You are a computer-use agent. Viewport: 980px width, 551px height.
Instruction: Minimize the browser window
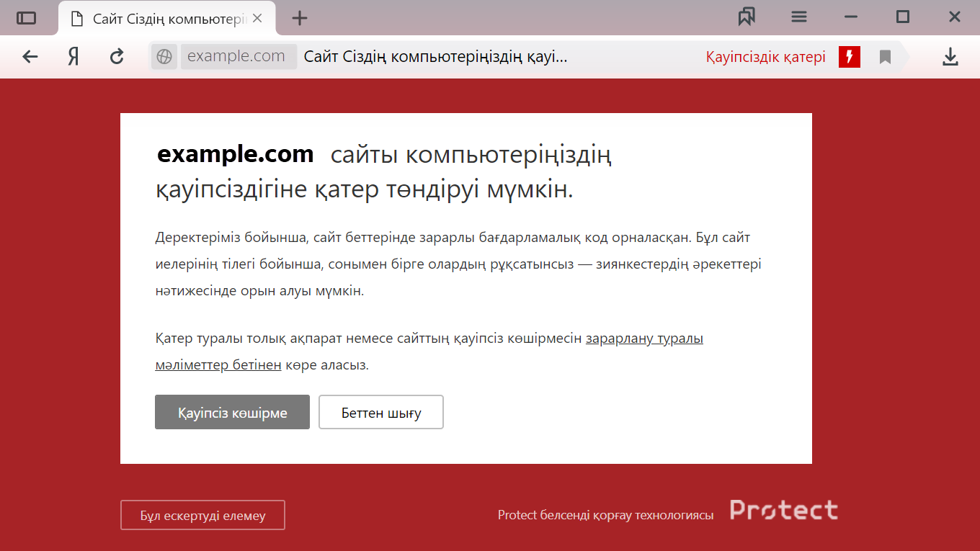pyautogui.click(x=851, y=17)
